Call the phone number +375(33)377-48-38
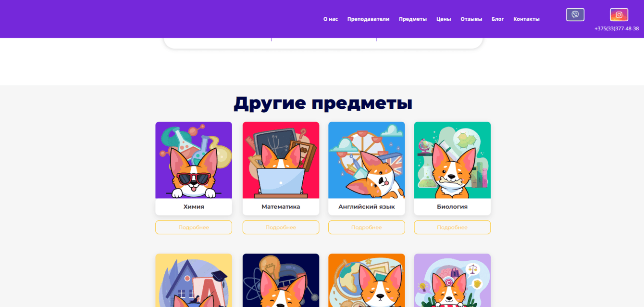This screenshot has width=644, height=307. (617, 28)
